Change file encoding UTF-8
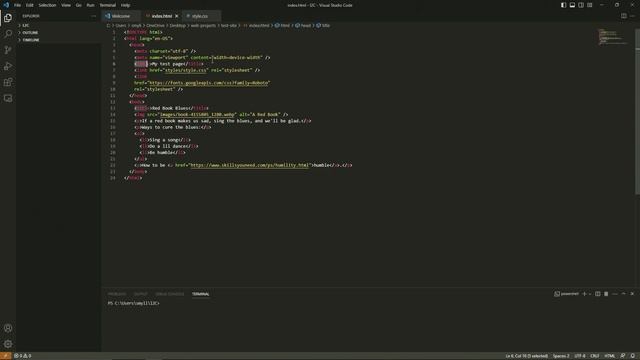The height and width of the screenshot is (360, 640). [x=580, y=356]
